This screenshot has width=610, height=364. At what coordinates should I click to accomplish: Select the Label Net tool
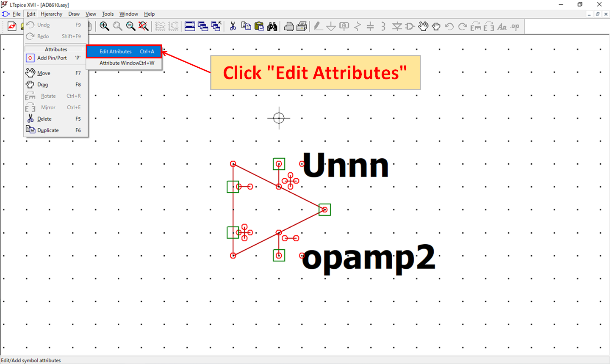click(344, 26)
